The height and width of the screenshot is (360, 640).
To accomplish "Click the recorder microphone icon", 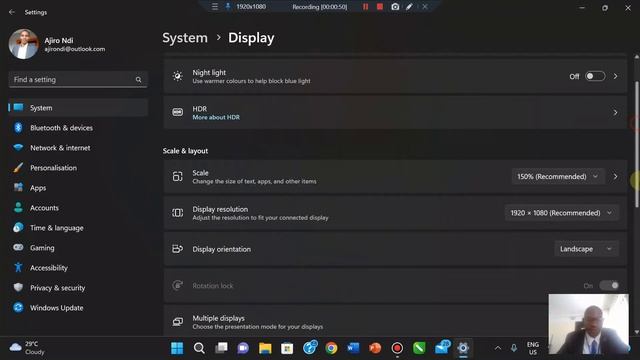I will [x=228, y=7].
